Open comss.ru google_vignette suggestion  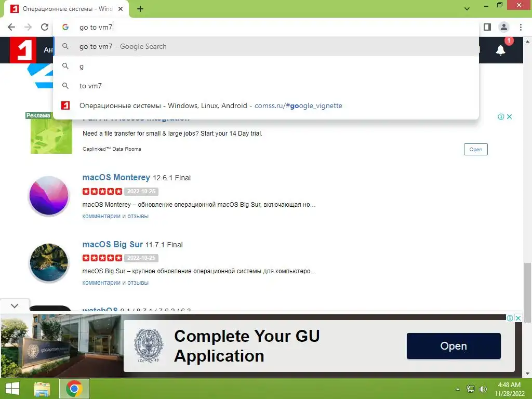[x=266, y=105]
